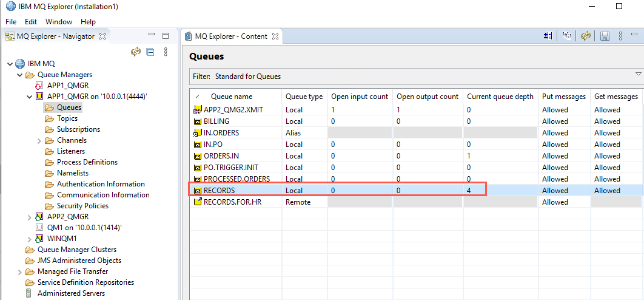Expand the APP2_QMGR node

[29, 216]
